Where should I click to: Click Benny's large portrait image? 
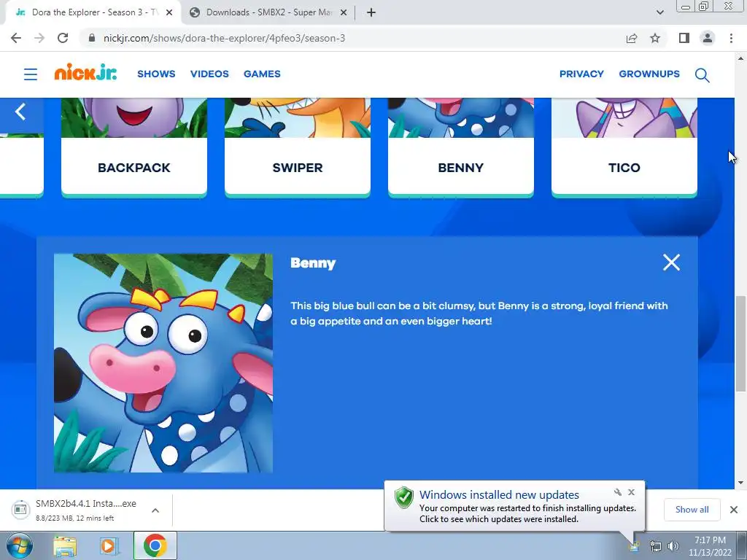[163, 363]
